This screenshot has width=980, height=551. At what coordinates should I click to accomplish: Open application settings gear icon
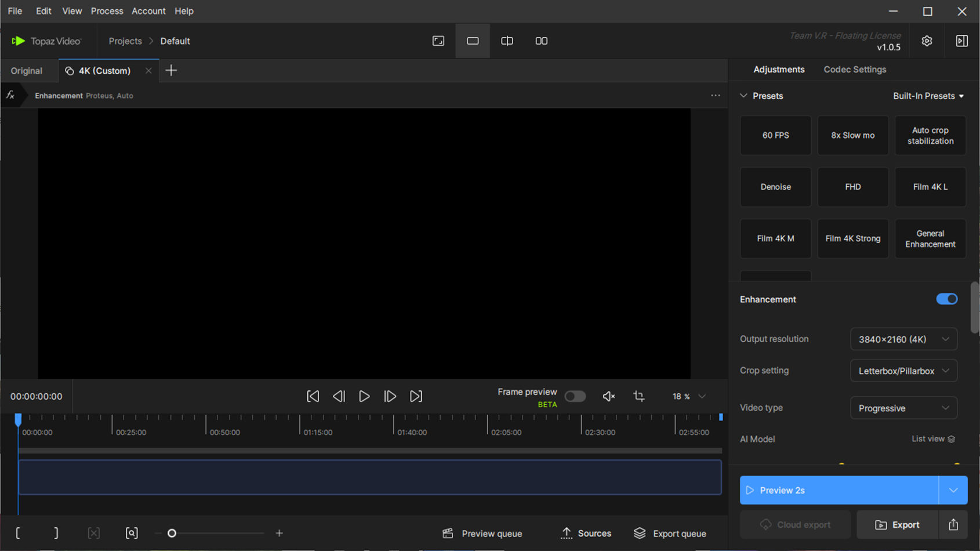[x=926, y=41]
